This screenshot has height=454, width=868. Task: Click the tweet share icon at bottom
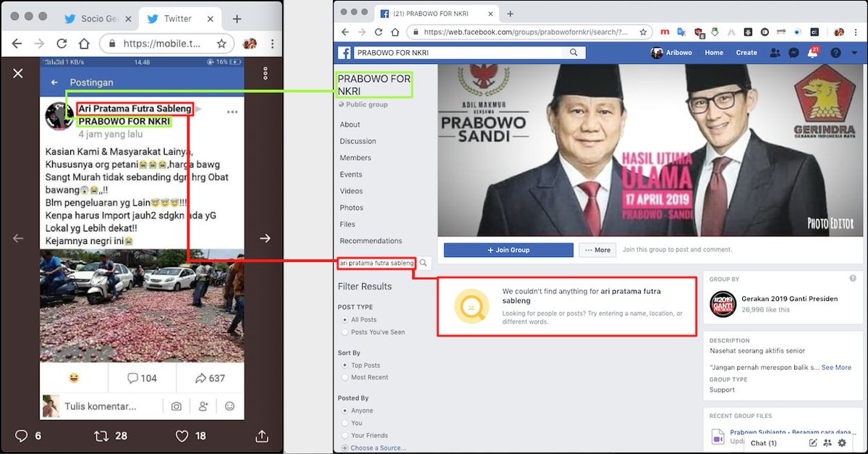pyautogui.click(x=262, y=436)
